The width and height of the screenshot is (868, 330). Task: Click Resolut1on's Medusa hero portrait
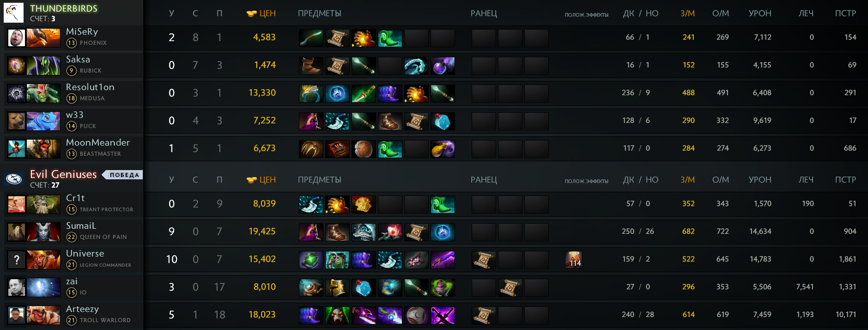[x=43, y=93]
